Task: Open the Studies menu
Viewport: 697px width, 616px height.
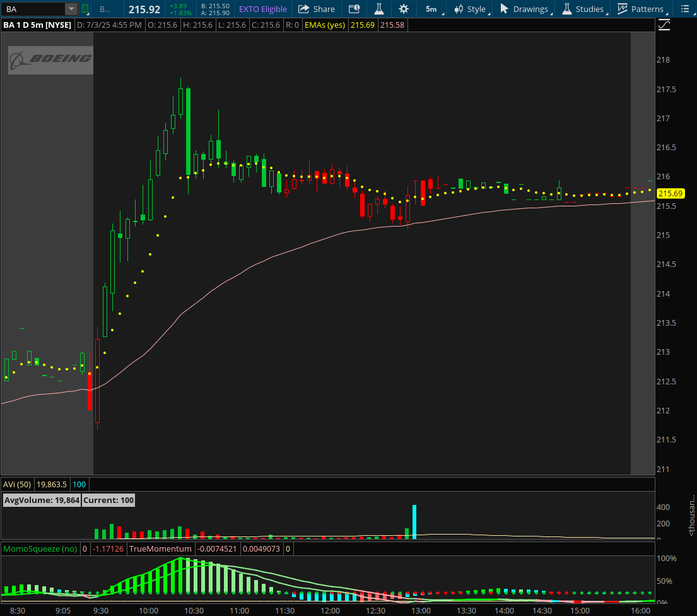Action: click(583, 9)
